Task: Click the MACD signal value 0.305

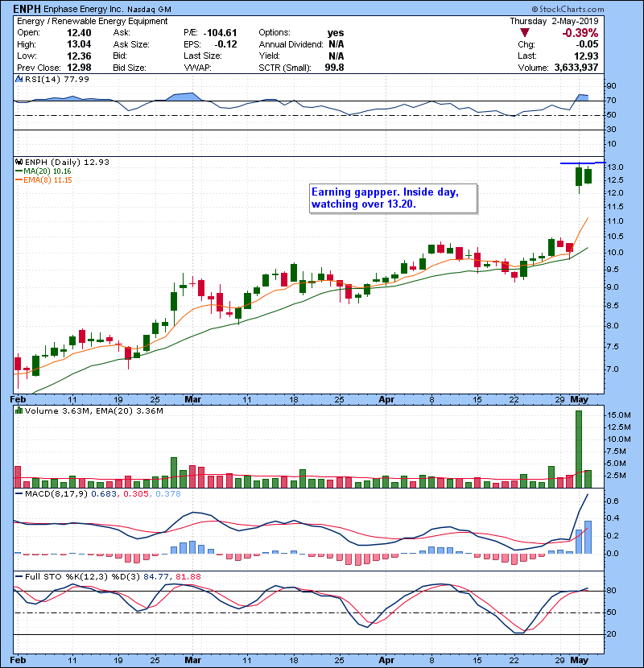Action: (136, 494)
